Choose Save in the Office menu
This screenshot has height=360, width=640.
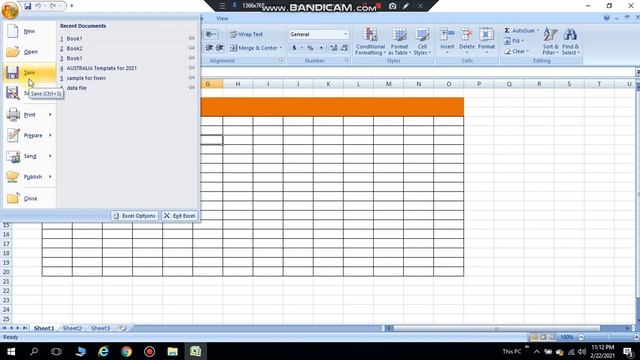(29, 72)
